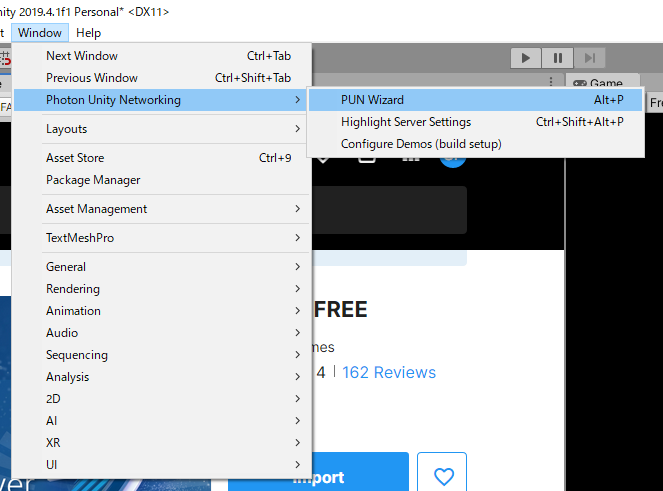Expand the Analysis submenu
The image size is (663, 491).
coord(162,377)
